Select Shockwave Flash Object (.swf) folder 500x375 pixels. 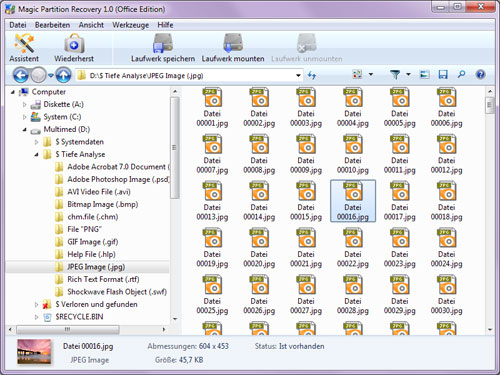tap(111, 292)
